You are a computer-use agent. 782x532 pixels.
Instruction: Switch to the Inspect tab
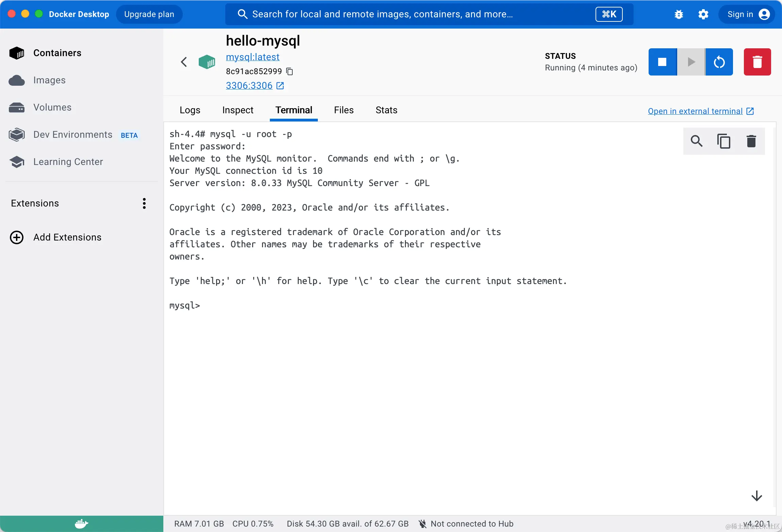point(238,110)
